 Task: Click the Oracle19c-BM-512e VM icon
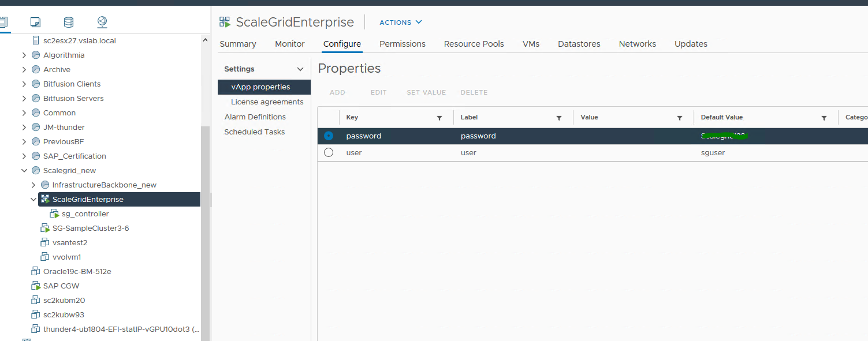click(x=36, y=272)
